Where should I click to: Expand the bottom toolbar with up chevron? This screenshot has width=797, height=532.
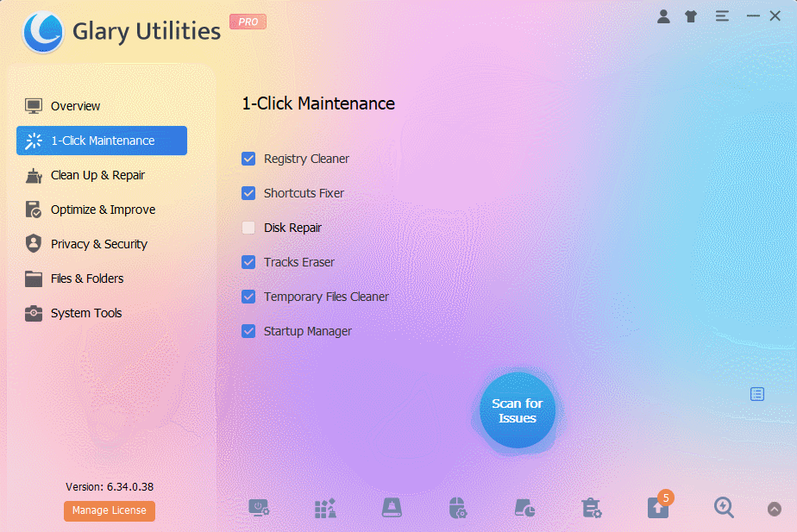tap(774, 509)
